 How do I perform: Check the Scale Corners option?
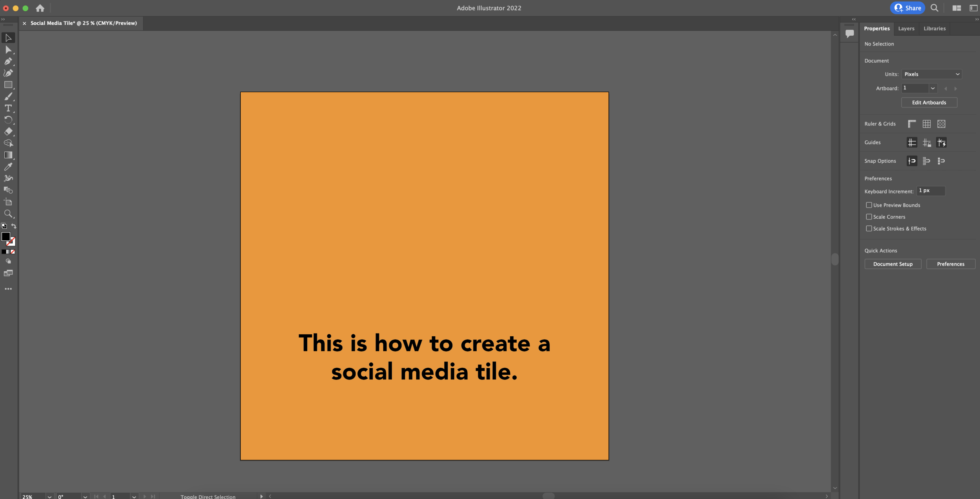pyautogui.click(x=869, y=217)
